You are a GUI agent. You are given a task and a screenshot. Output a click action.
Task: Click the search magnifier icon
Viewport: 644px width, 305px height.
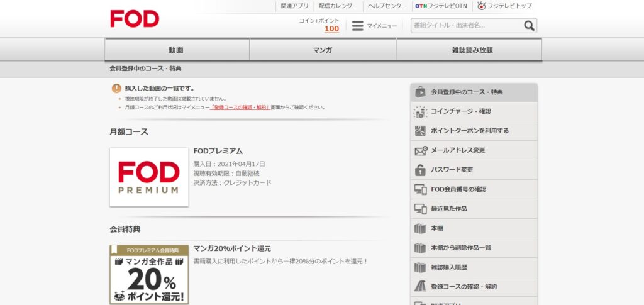(529, 26)
